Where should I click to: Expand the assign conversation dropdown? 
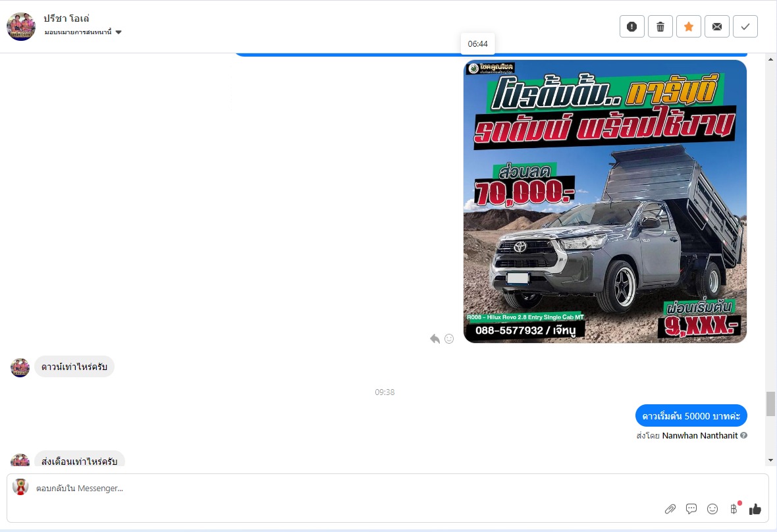click(x=119, y=32)
